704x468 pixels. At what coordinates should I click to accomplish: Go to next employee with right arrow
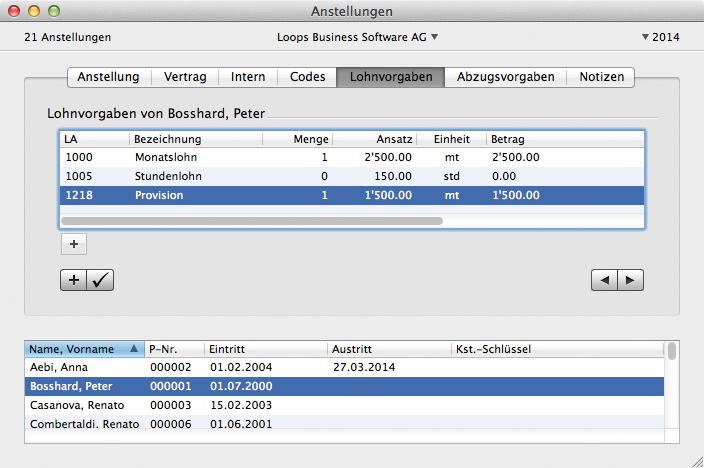[x=630, y=281]
